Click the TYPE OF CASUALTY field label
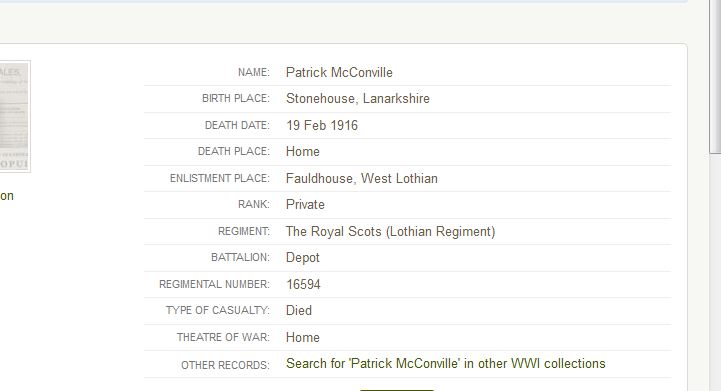 point(217,310)
